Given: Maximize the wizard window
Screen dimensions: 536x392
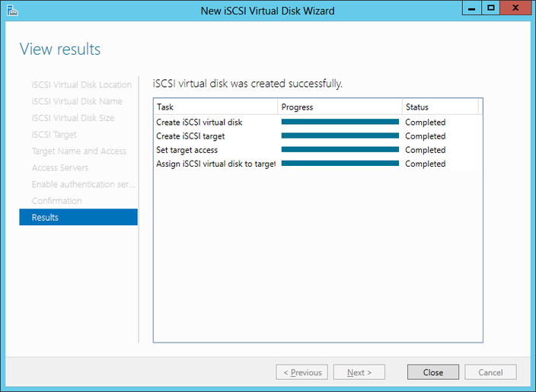Looking at the screenshot, I should point(491,8).
